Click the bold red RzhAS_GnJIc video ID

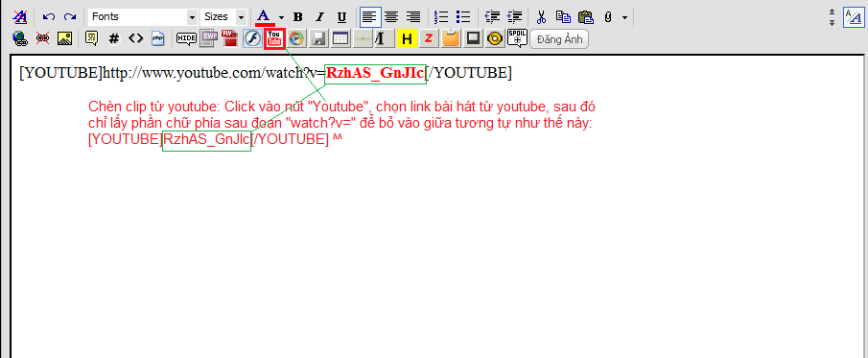(375, 73)
